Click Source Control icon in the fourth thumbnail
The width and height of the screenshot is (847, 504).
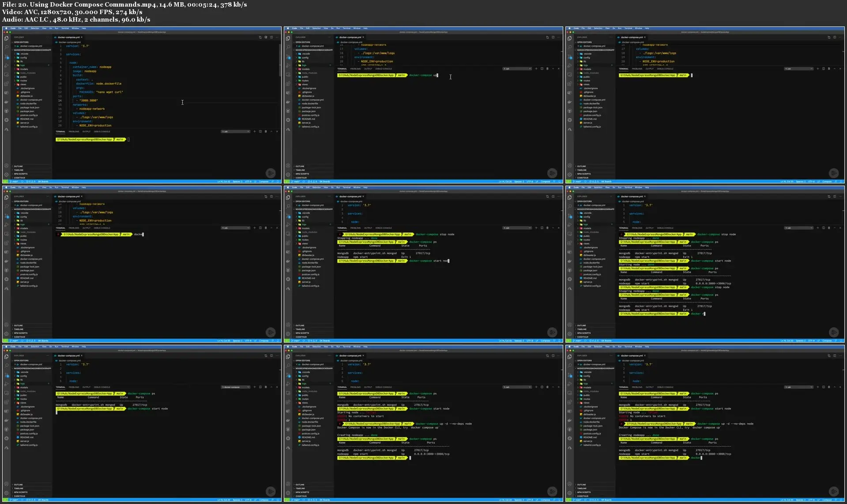point(6,216)
